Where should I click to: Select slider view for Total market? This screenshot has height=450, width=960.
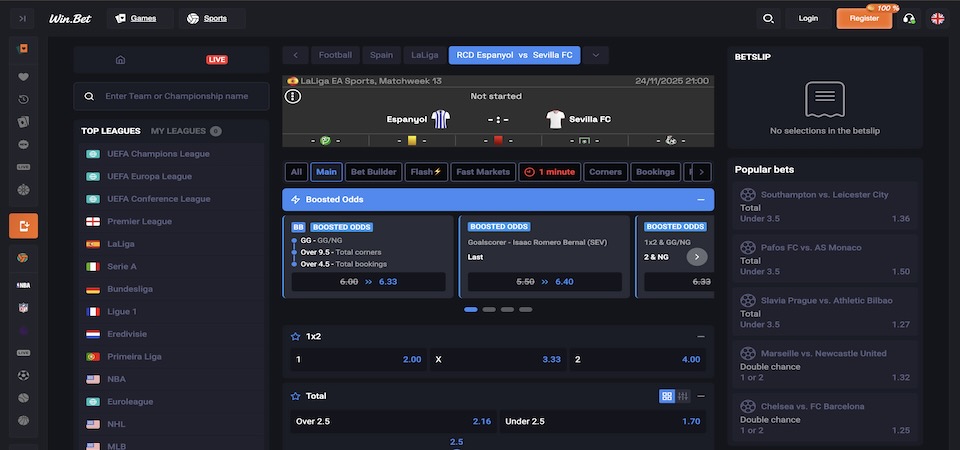(683, 396)
